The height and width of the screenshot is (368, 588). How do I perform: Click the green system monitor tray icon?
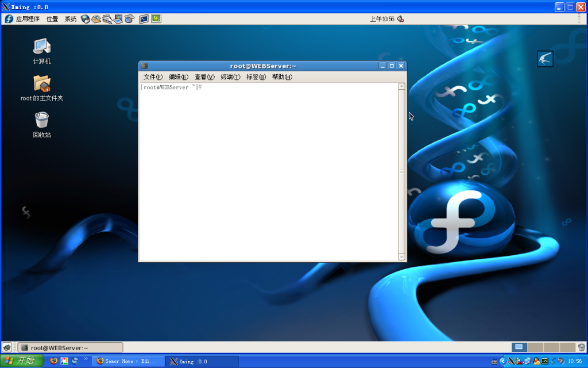(544, 361)
